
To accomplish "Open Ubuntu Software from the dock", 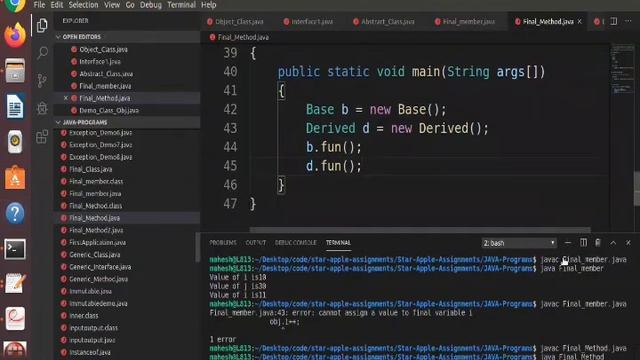I will [x=15, y=178].
